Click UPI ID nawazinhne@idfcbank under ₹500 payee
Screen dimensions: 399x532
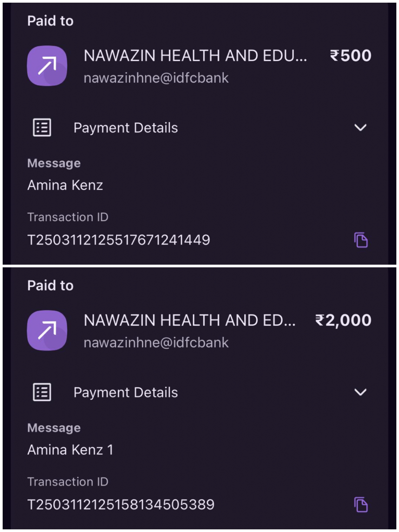[x=156, y=78]
